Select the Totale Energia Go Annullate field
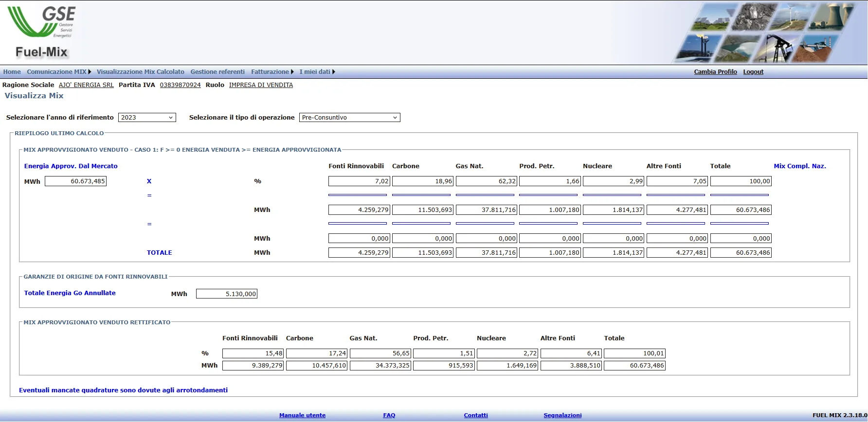The image size is (868, 422). point(226,294)
